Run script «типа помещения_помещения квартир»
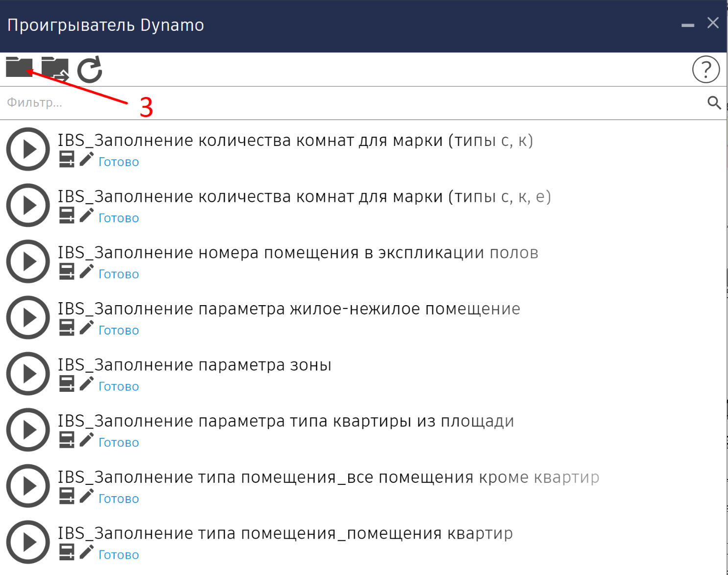 (28, 542)
